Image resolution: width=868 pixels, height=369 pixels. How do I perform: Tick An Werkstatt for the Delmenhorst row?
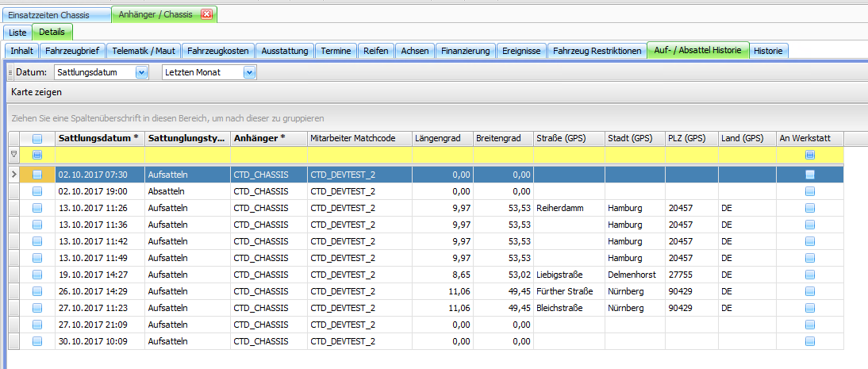(809, 275)
